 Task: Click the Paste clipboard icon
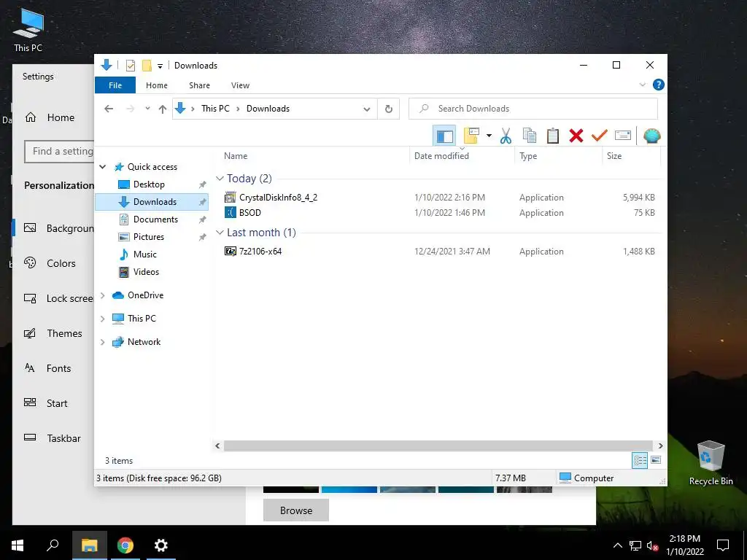tap(553, 136)
